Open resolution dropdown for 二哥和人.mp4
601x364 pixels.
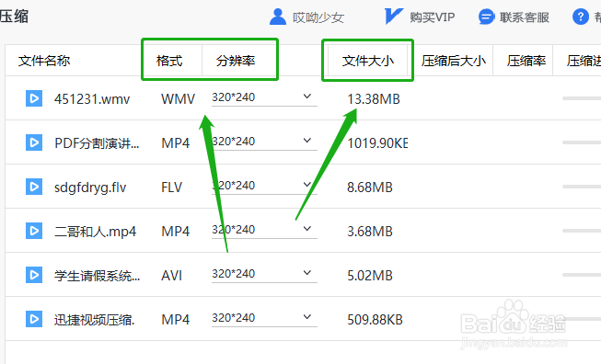[x=264, y=230]
